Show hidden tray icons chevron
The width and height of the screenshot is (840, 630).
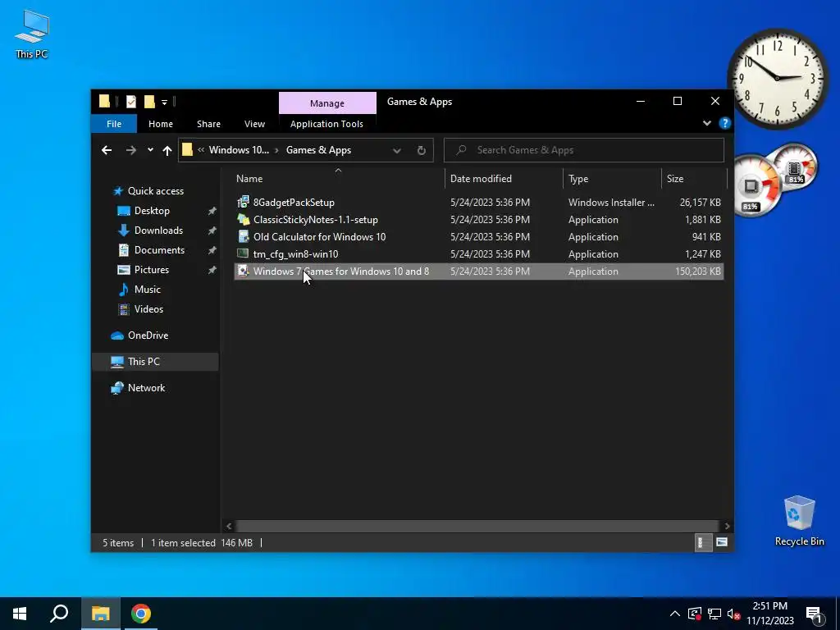[x=675, y=614]
